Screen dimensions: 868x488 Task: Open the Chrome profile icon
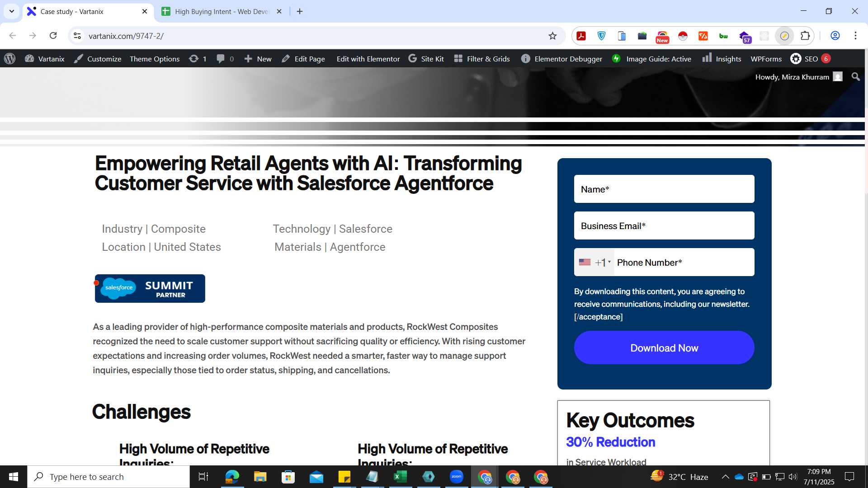[x=835, y=36]
